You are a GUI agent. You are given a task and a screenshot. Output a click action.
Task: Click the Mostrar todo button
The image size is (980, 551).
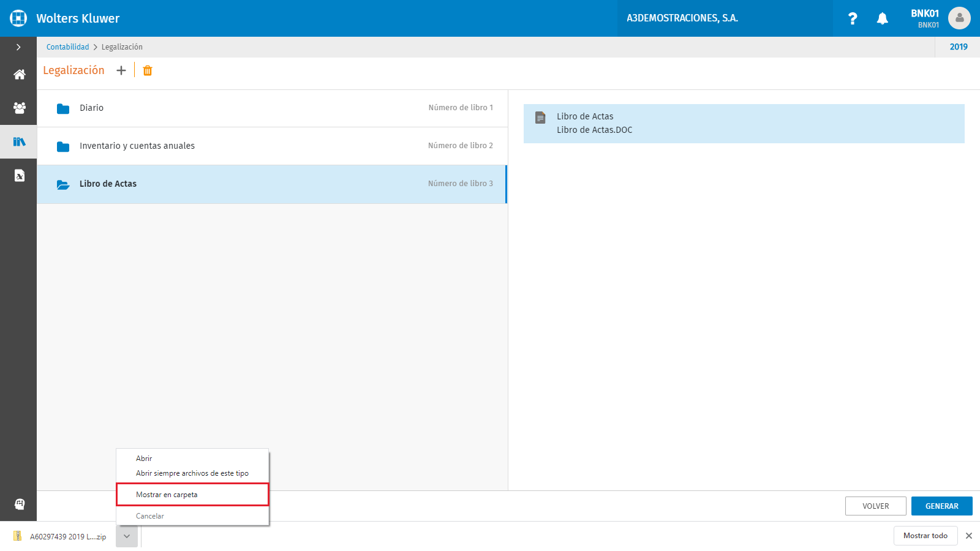(925, 536)
